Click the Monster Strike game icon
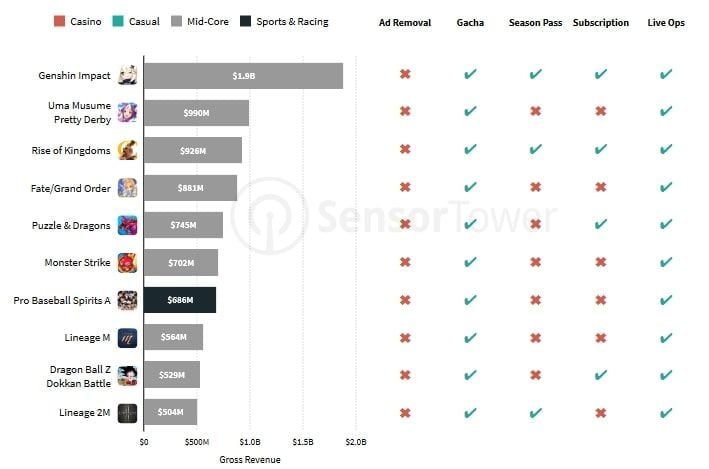709x469 pixels. 128,263
